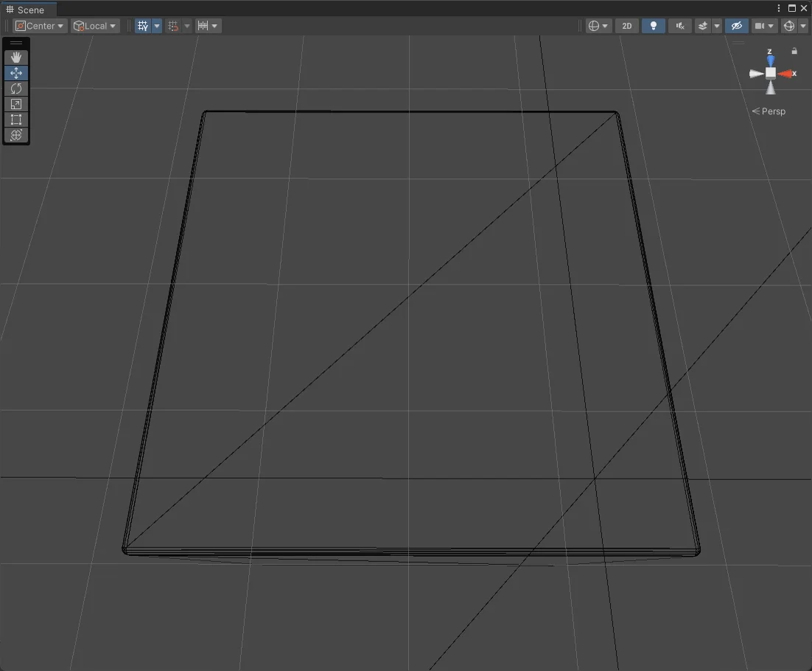Image resolution: width=812 pixels, height=671 pixels.
Task: Open the gizmos dropdown arrow
Action: coord(803,26)
